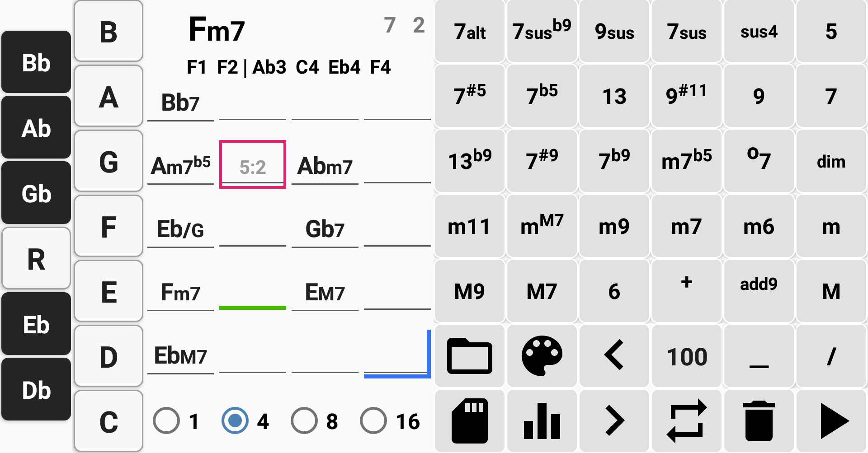The image size is (868, 453).
Task: Select the Gb7 chord in the grid
Action: (x=325, y=229)
